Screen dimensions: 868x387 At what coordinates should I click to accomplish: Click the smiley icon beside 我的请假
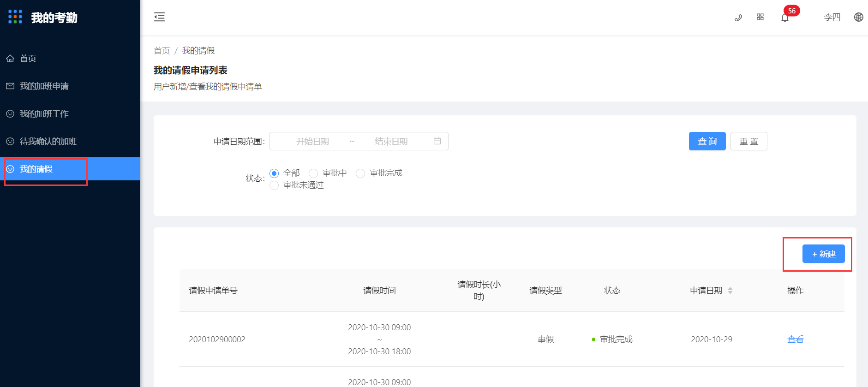pos(10,169)
